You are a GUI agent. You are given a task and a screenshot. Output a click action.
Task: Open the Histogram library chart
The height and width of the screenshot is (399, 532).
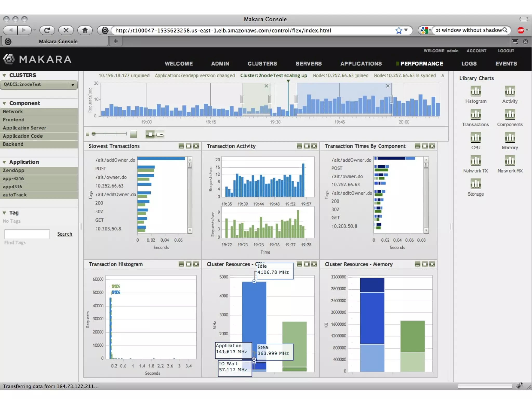click(x=475, y=91)
